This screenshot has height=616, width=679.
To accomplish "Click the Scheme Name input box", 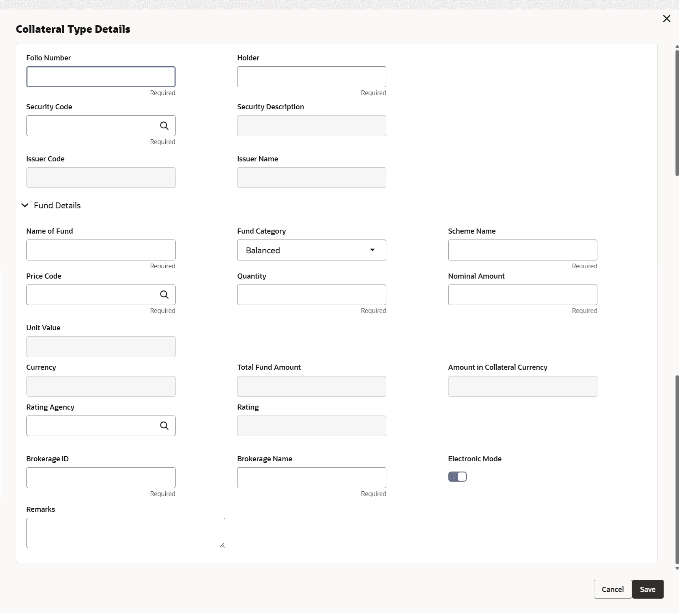I will [x=522, y=250].
